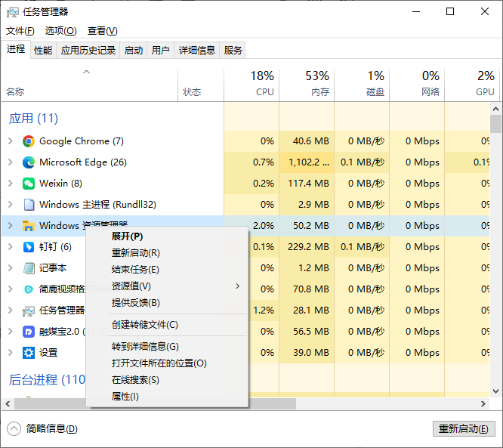Click the 记事本 notepad icon
Image resolution: width=503 pixels, height=448 pixels.
click(29, 268)
